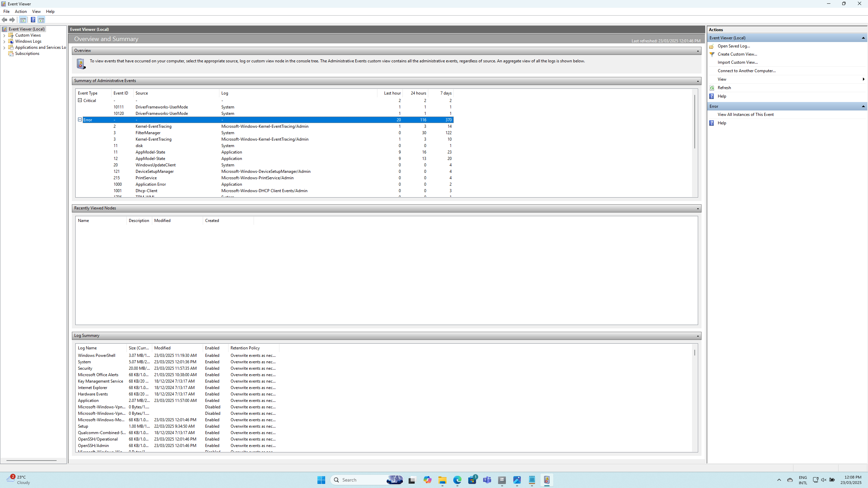Click Show/Hide Action Pane toolbar icon

click(41, 20)
